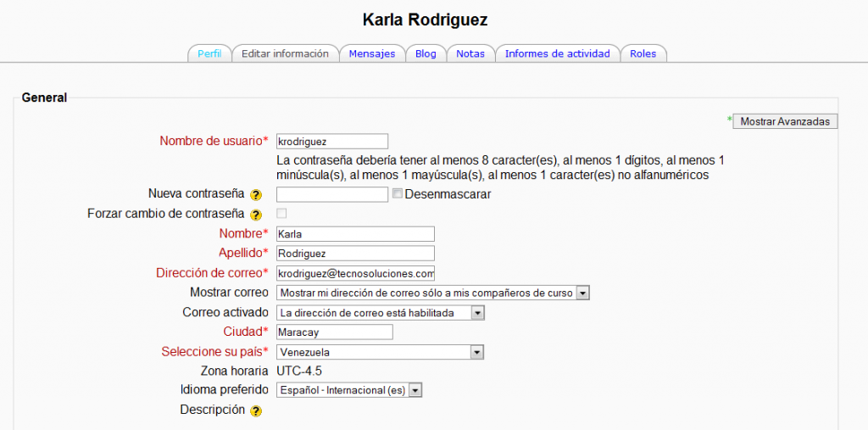Image resolution: width=868 pixels, height=430 pixels.
Task: Open the help icon next to Descripción
Action: click(256, 411)
